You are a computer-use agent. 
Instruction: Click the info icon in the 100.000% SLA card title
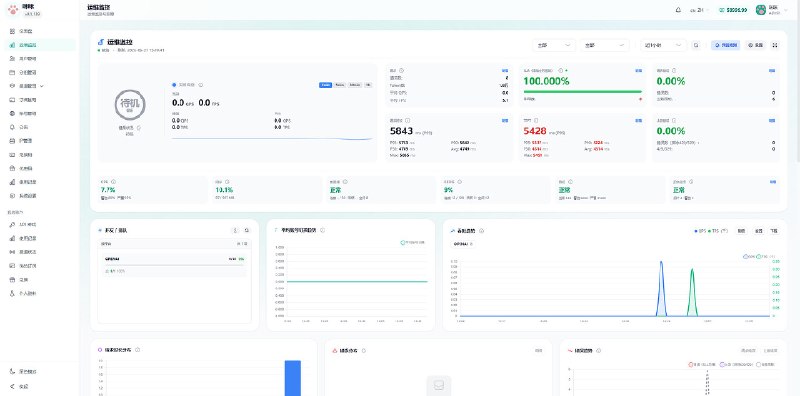pyautogui.click(x=561, y=70)
